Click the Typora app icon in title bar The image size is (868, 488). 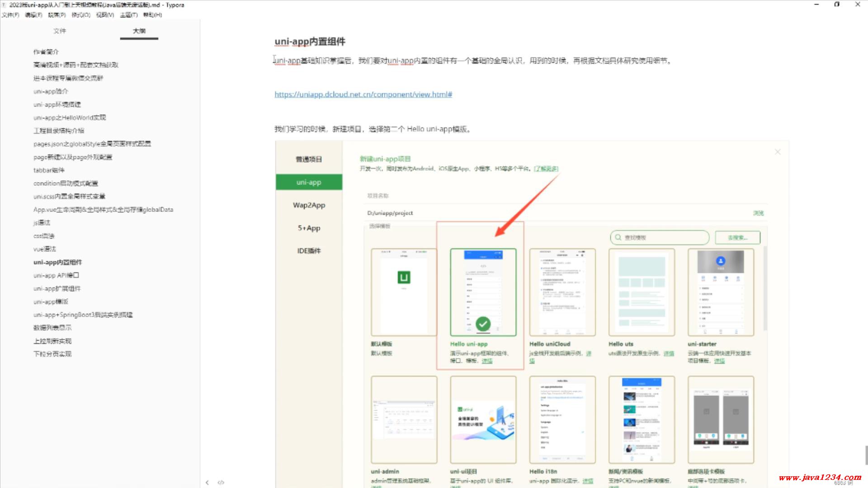(x=4, y=5)
